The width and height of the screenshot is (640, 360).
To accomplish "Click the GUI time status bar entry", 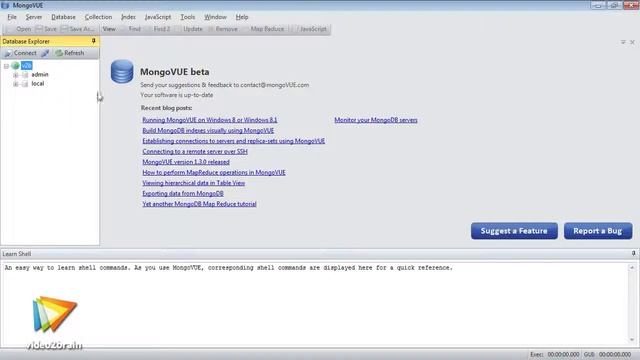I will click(x=607, y=354).
